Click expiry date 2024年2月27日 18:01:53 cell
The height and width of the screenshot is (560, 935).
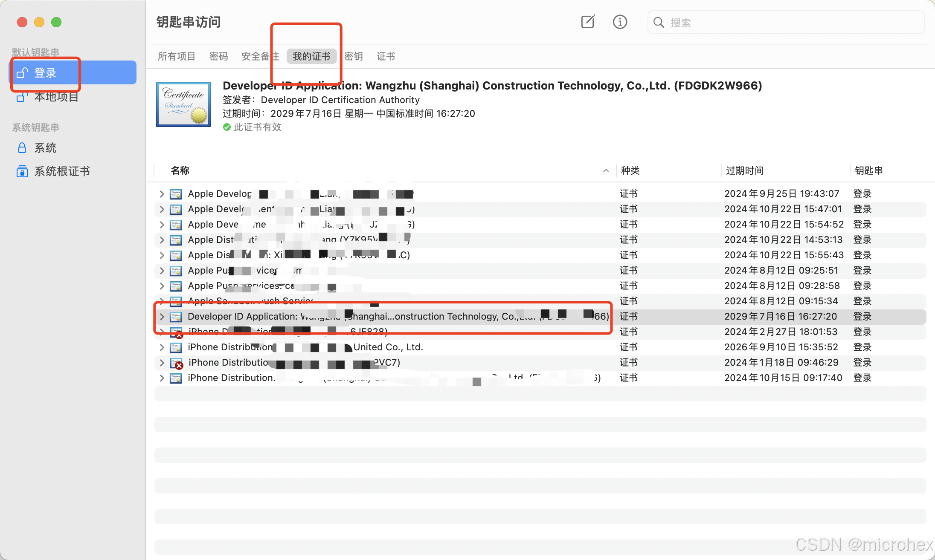tap(781, 332)
